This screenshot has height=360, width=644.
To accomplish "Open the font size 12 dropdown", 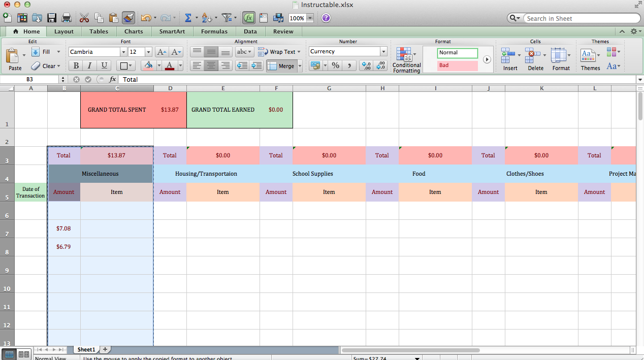I will click(148, 52).
